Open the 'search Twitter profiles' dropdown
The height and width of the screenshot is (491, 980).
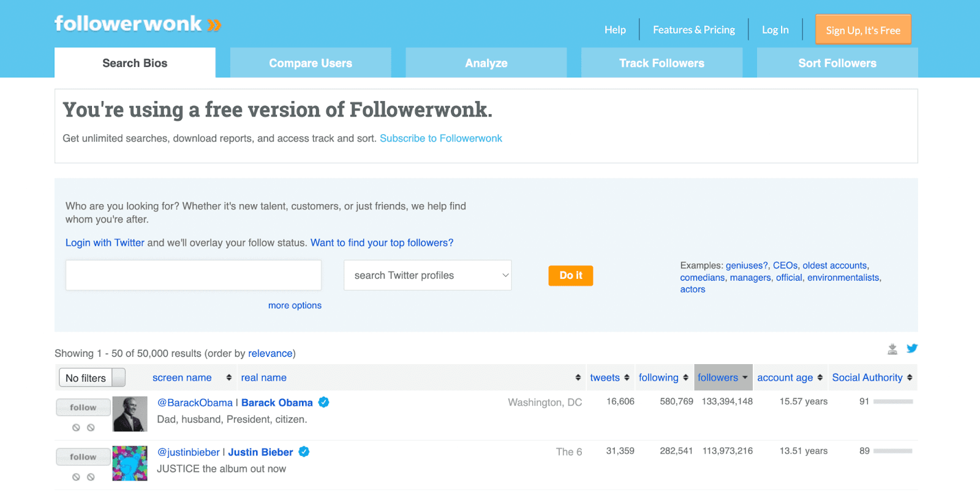428,275
